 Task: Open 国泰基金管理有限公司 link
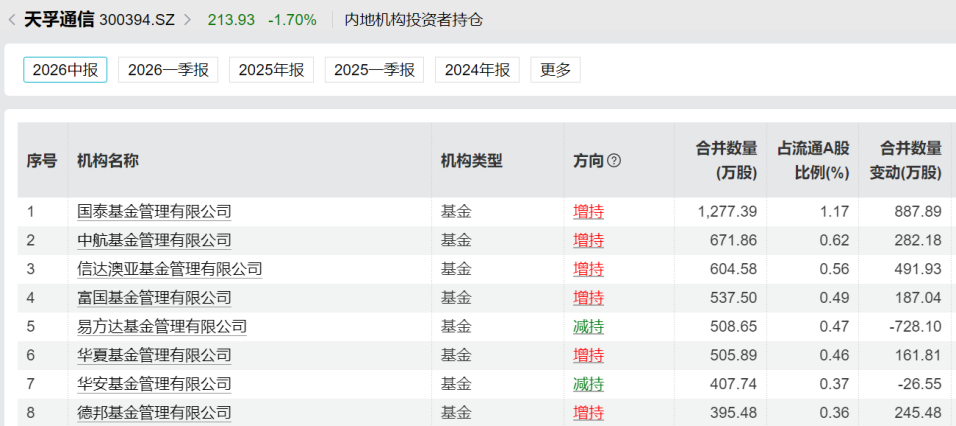coord(154,212)
